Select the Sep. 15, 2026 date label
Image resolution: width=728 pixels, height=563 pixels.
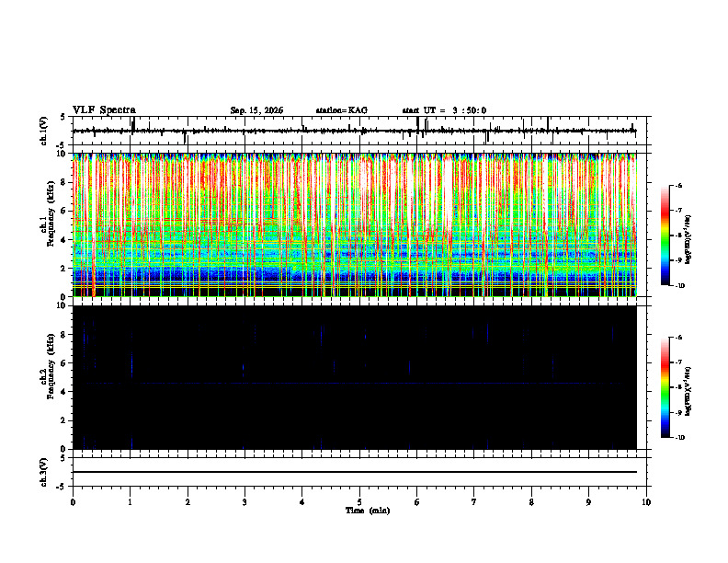tap(256, 110)
